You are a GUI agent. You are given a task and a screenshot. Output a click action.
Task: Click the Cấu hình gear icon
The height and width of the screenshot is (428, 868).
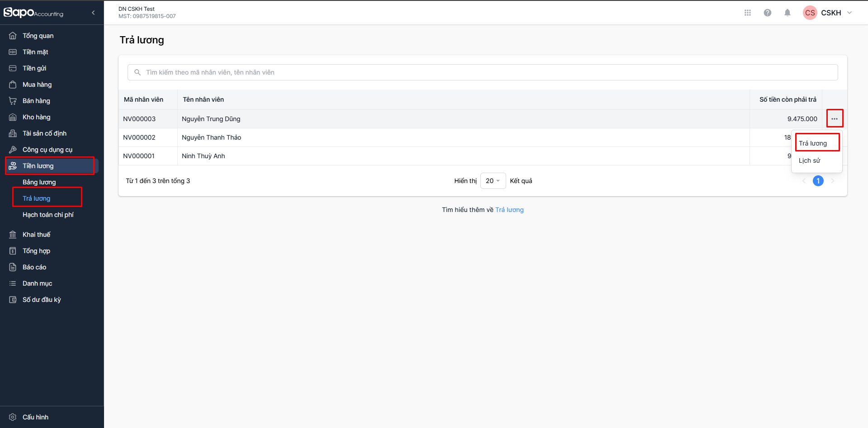(x=13, y=417)
